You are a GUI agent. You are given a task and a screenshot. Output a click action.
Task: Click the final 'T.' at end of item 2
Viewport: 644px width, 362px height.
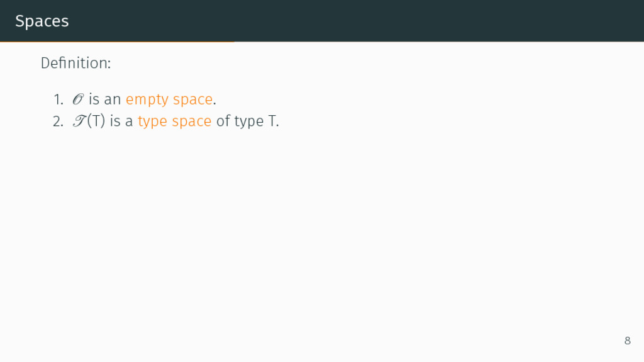pyautogui.click(x=273, y=121)
